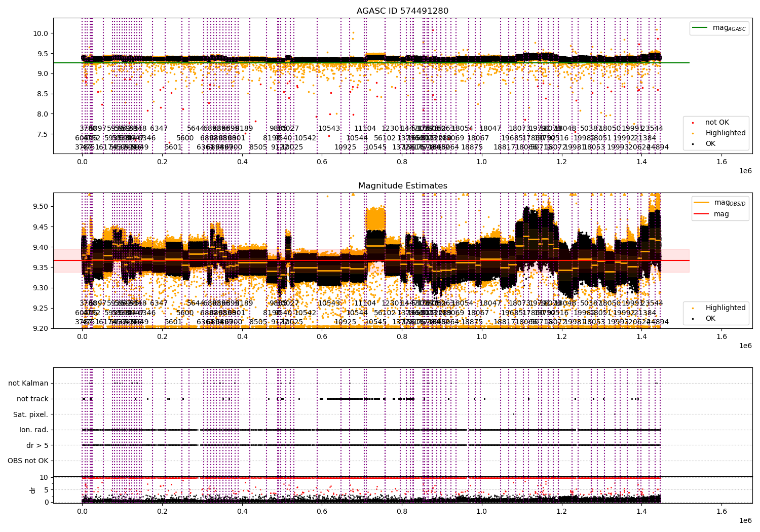Select the mag OBSID legend entry
This screenshot has width=760, height=532.
719,203
